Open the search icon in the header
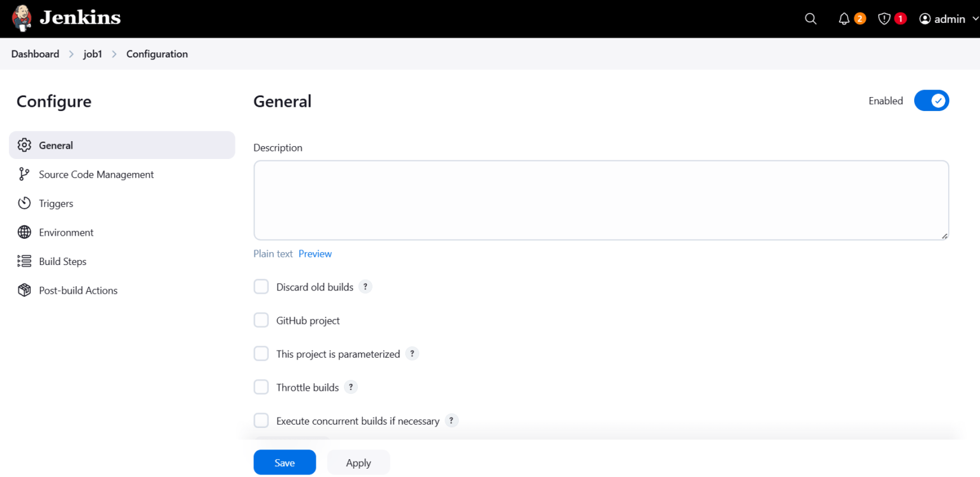Screen dimensions: 980x477 pyautogui.click(x=810, y=19)
